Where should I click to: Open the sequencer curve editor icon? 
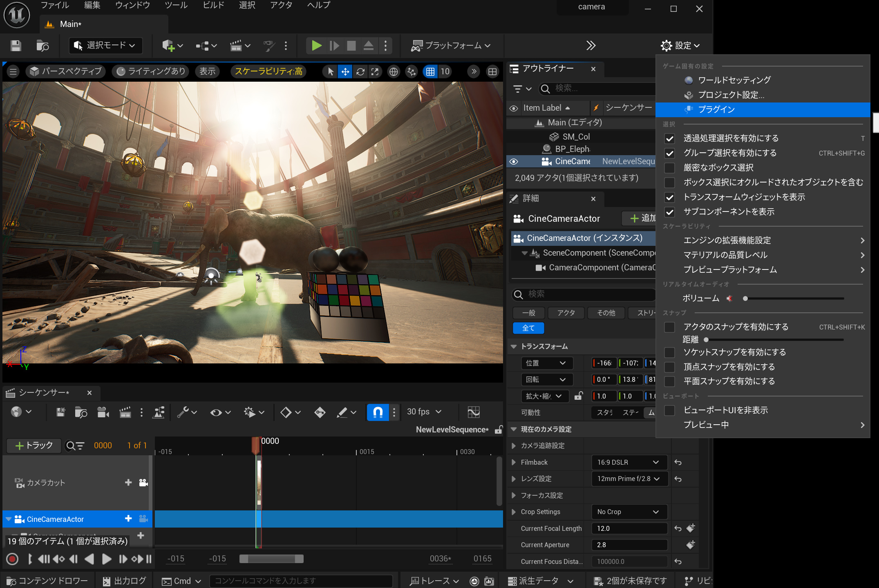473,412
